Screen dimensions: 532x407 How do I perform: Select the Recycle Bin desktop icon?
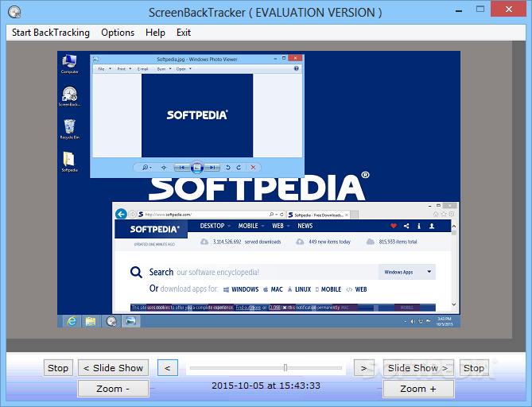(x=69, y=130)
